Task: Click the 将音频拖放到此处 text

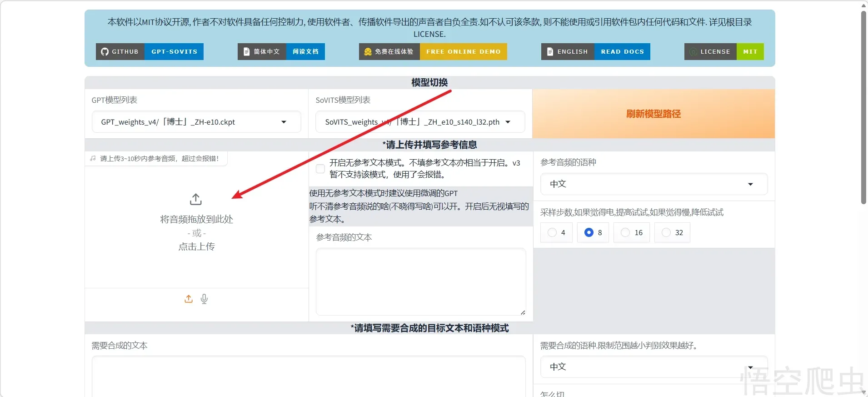Action: (x=197, y=219)
